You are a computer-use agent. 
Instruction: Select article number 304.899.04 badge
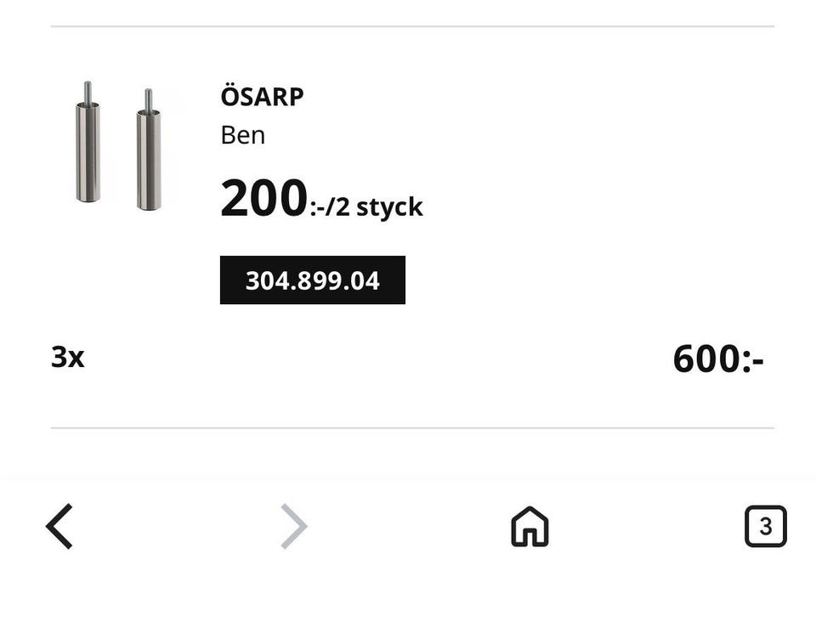pyautogui.click(x=312, y=280)
